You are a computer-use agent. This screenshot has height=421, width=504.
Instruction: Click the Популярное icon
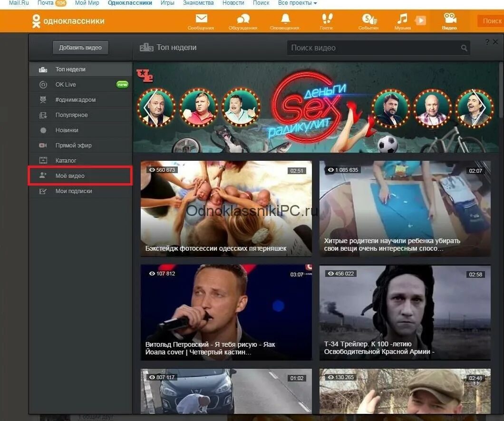(43, 115)
